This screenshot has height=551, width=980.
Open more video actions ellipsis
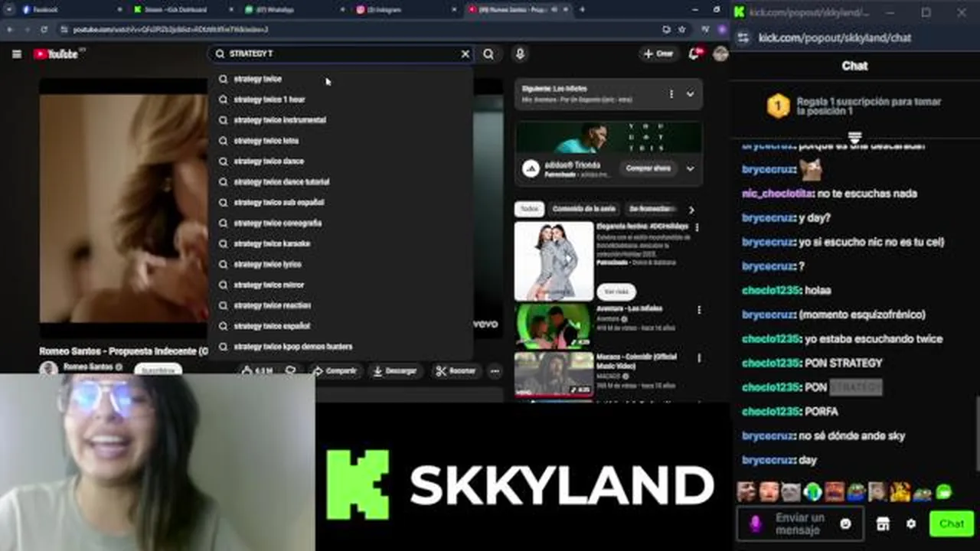coord(495,371)
